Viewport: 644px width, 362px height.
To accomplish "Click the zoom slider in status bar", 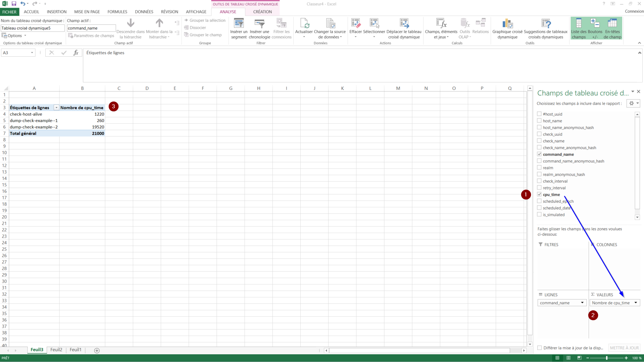I will coord(606,358).
